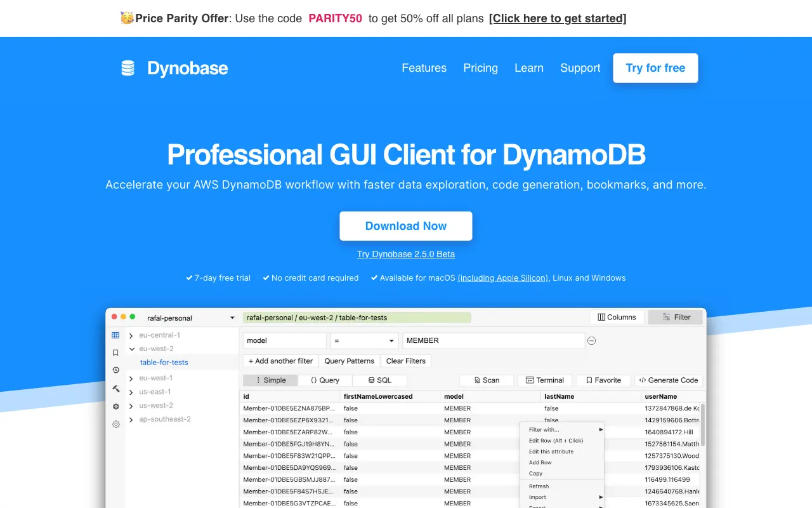Open the cube icon in the sidebar
This screenshot has width=812, height=508.
115,406
